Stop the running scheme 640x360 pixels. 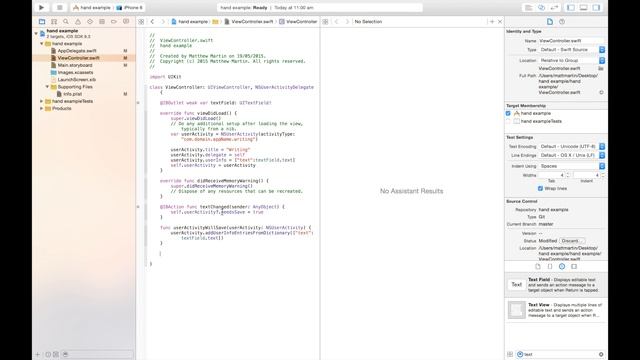[60, 7]
